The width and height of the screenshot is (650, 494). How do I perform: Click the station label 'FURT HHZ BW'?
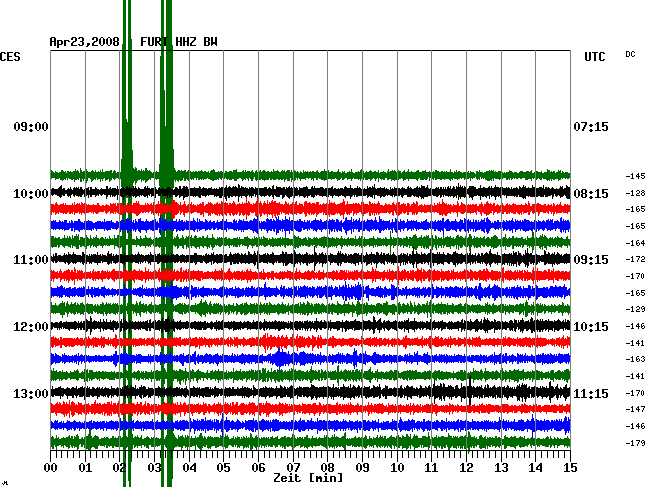coord(179,42)
